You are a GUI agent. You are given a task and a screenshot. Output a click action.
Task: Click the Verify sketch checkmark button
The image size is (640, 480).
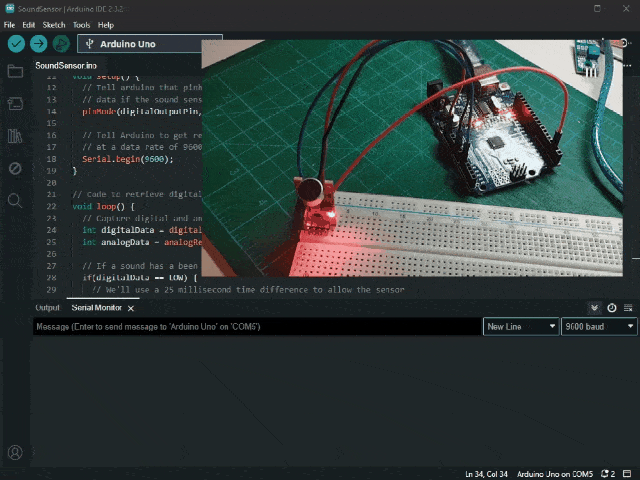tap(16, 44)
